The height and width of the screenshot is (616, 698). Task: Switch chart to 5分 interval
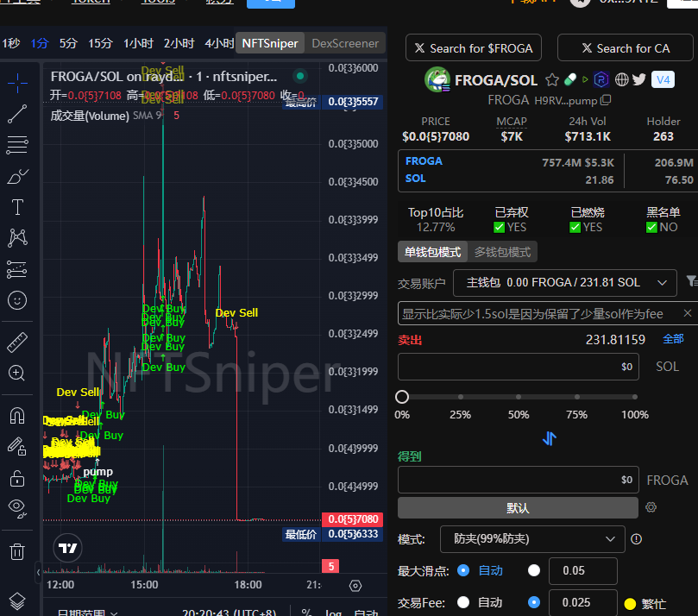pyautogui.click(x=68, y=44)
